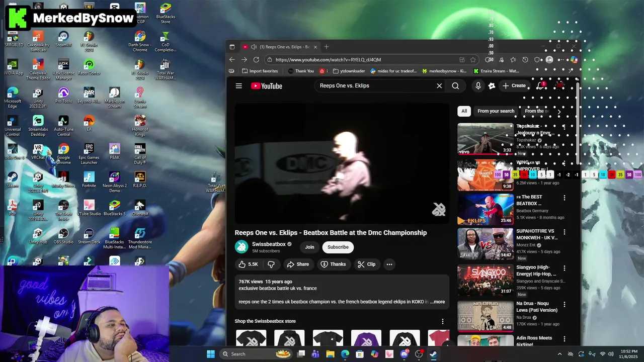Screen dimensions: 644x362
Task: Start voice search with microphone icon
Action: pos(478,86)
